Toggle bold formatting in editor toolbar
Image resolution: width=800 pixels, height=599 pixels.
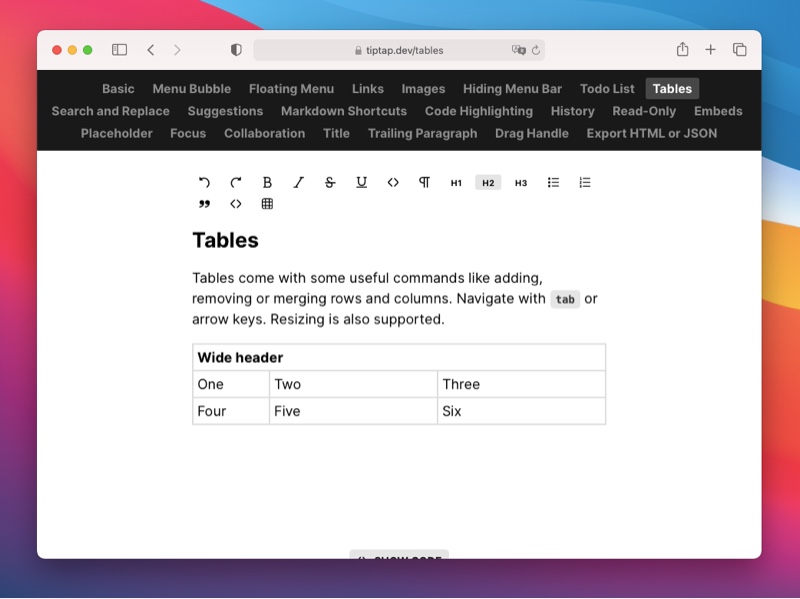267,182
